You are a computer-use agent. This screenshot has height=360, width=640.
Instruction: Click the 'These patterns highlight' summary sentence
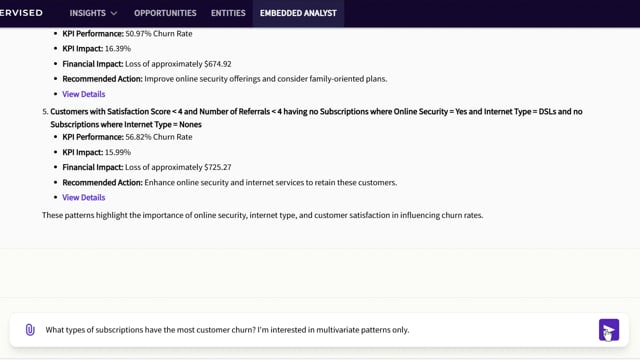[262, 215]
